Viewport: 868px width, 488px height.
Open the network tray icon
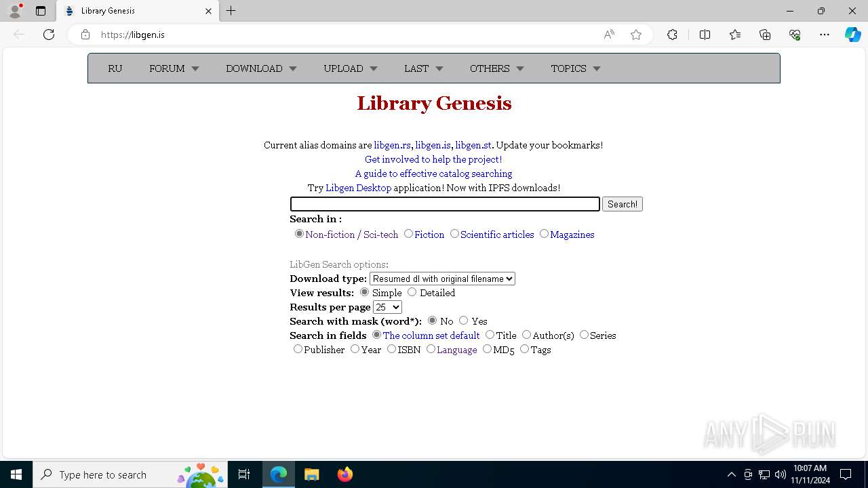tap(764, 474)
